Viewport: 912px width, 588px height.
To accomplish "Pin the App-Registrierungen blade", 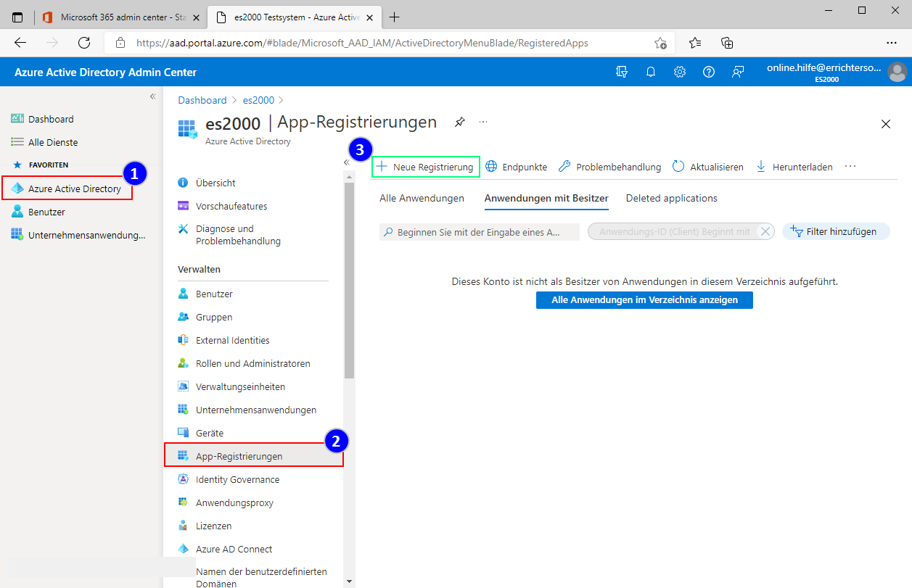I will [459, 122].
